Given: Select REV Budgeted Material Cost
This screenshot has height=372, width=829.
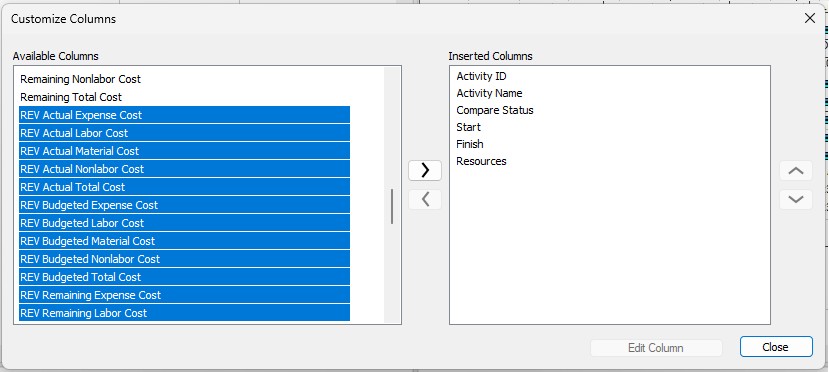Looking at the screenshot, I should click(x=185, y=240).
